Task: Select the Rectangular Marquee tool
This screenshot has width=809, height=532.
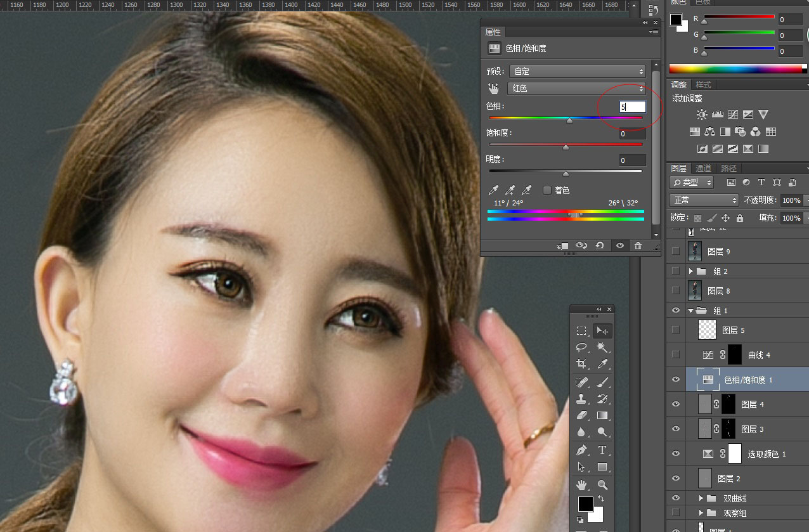Action: click(581, 331)
